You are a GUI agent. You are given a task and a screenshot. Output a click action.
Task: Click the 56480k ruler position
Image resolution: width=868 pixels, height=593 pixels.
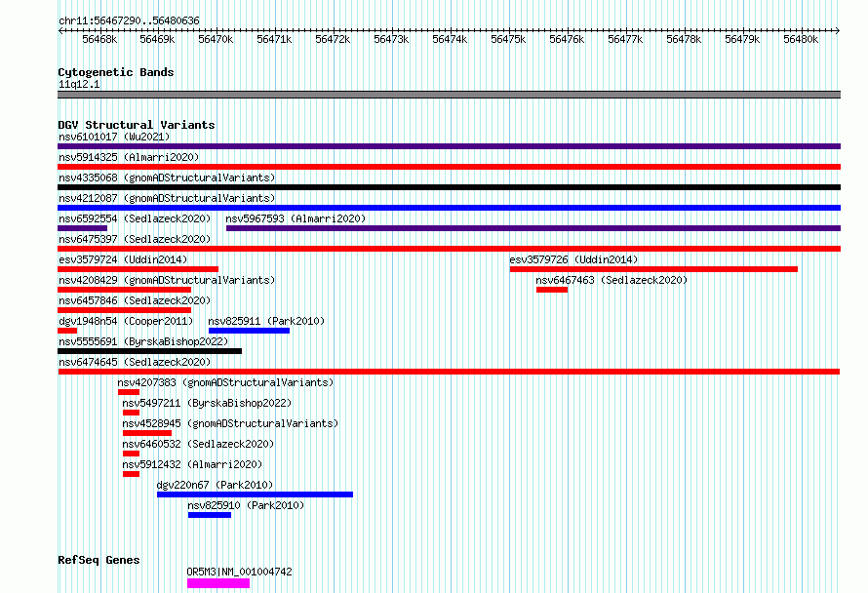(x=801, y=39)
